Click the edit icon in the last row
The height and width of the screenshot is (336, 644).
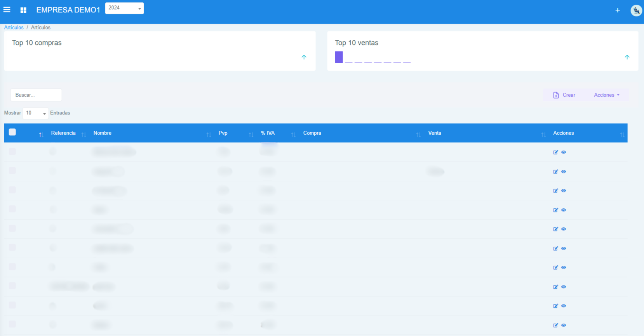point(555,326)
